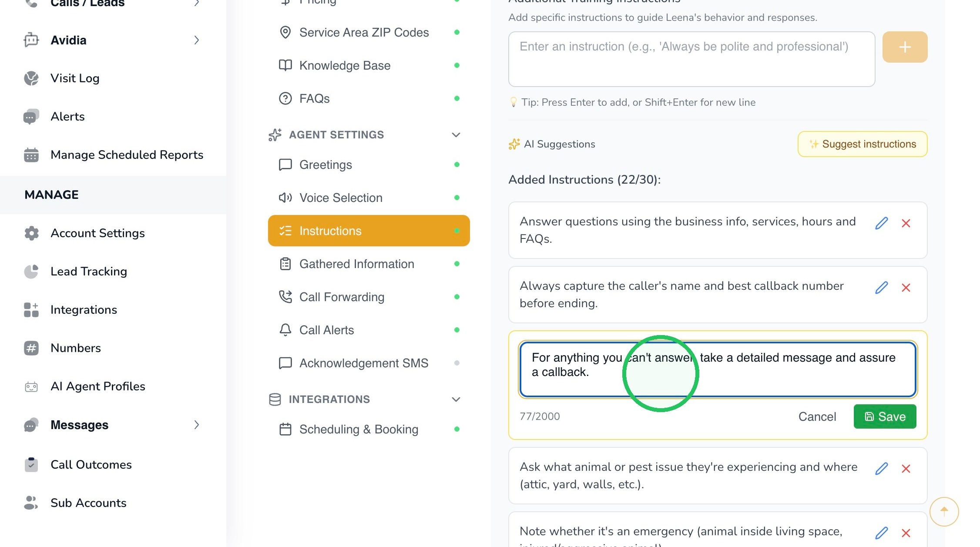Click the instruction edit textarea
The height and width of the screenshot is (547, 980).
point(718,369)
